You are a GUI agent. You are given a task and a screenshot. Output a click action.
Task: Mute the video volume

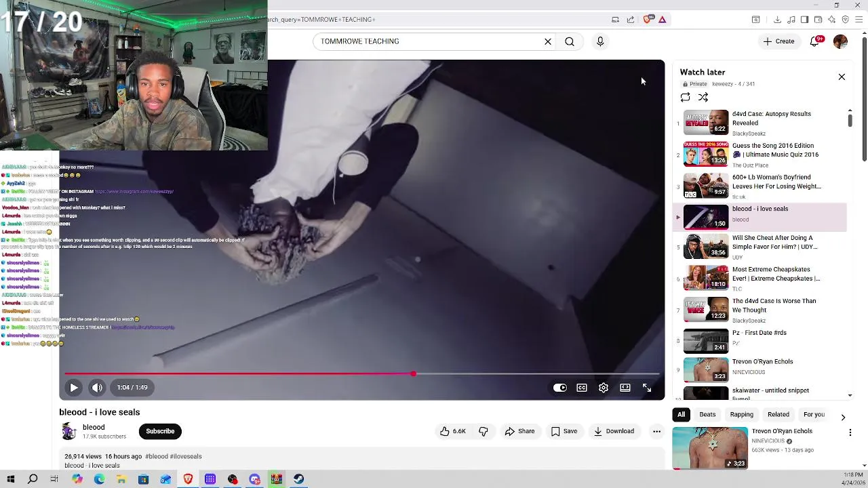97,388
